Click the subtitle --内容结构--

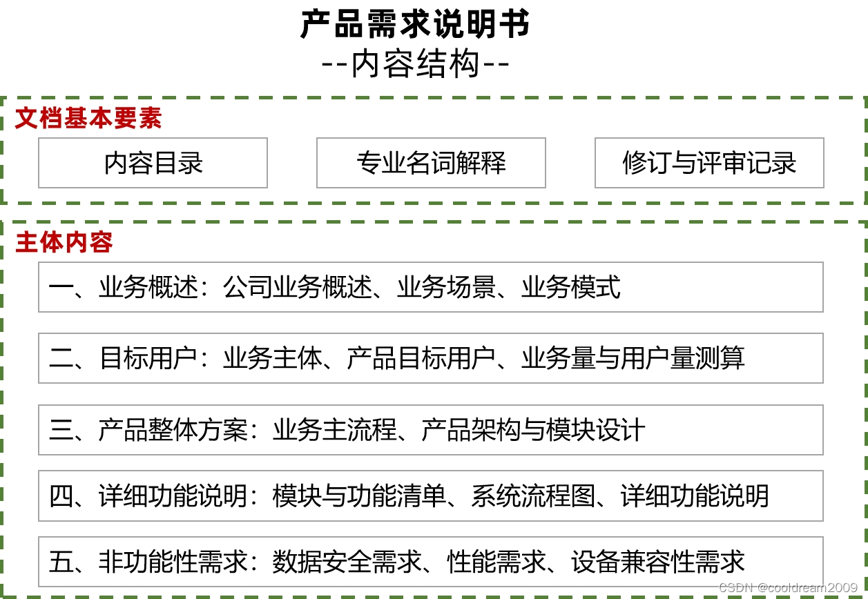pyautogui.click(x=416, y=65)
